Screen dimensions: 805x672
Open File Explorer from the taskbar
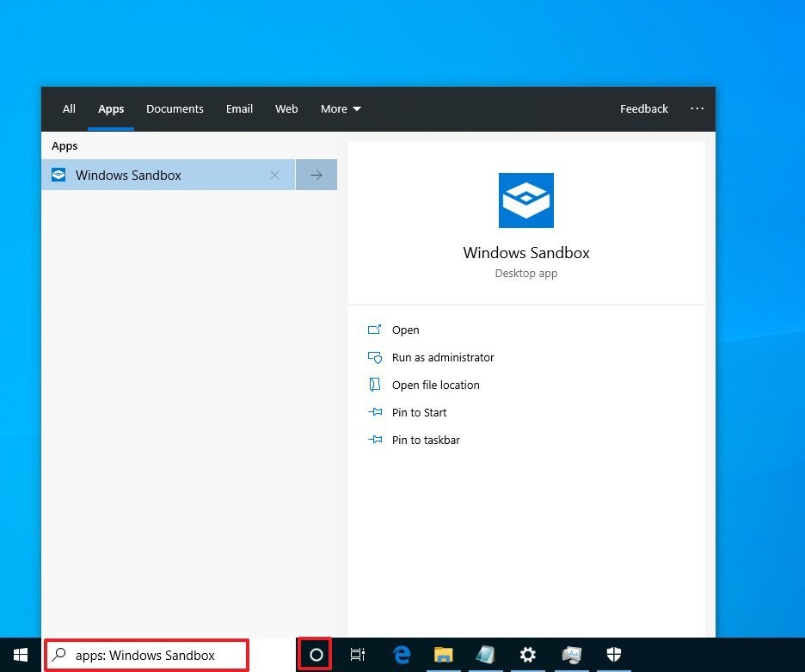(444, 655)
